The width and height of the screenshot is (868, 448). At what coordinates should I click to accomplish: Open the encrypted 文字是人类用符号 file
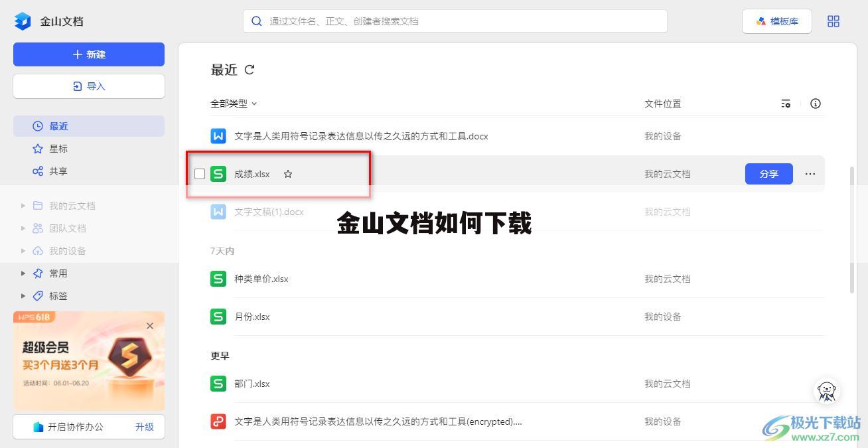(378, 421)
